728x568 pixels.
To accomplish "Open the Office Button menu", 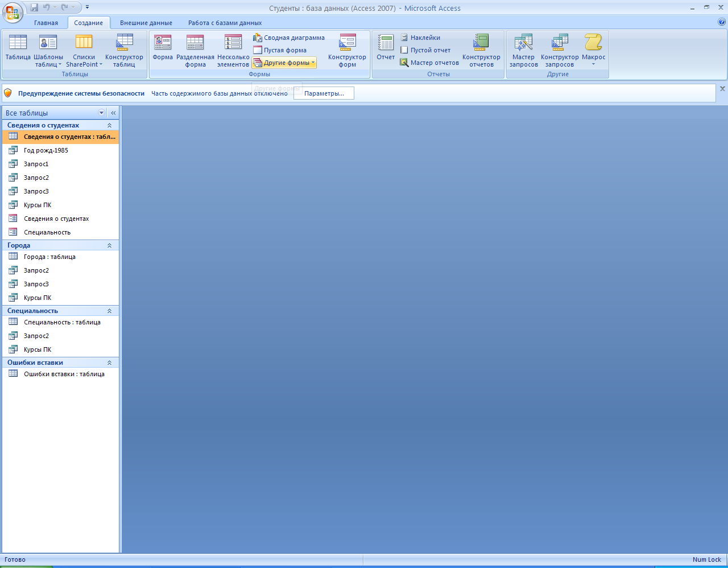I will [13, 11].
